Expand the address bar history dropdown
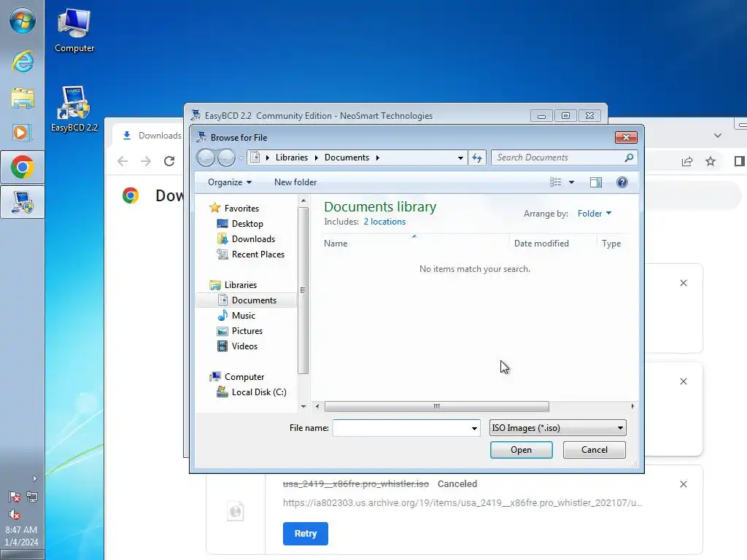Screen dimensions: 747x560 tap(460, 157)
